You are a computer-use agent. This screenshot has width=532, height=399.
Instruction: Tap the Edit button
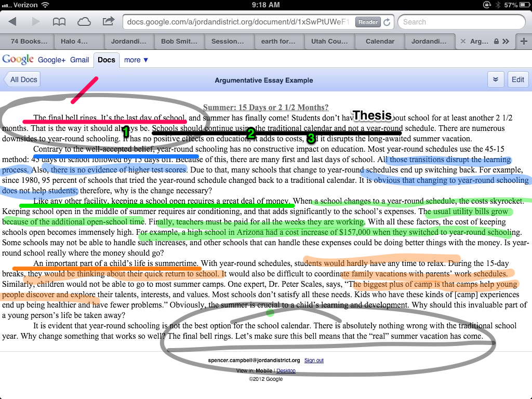pyautogui.click(x=518, y=79)
